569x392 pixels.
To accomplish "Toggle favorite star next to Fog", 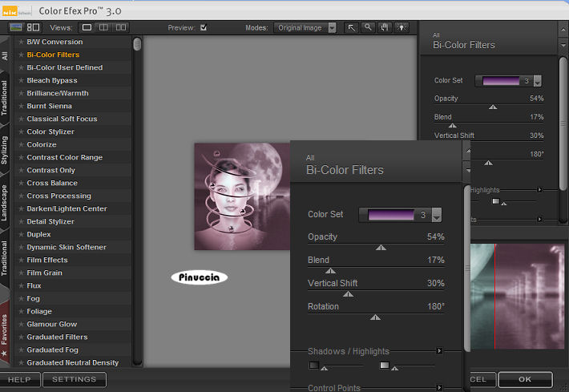I will (21, 299).
